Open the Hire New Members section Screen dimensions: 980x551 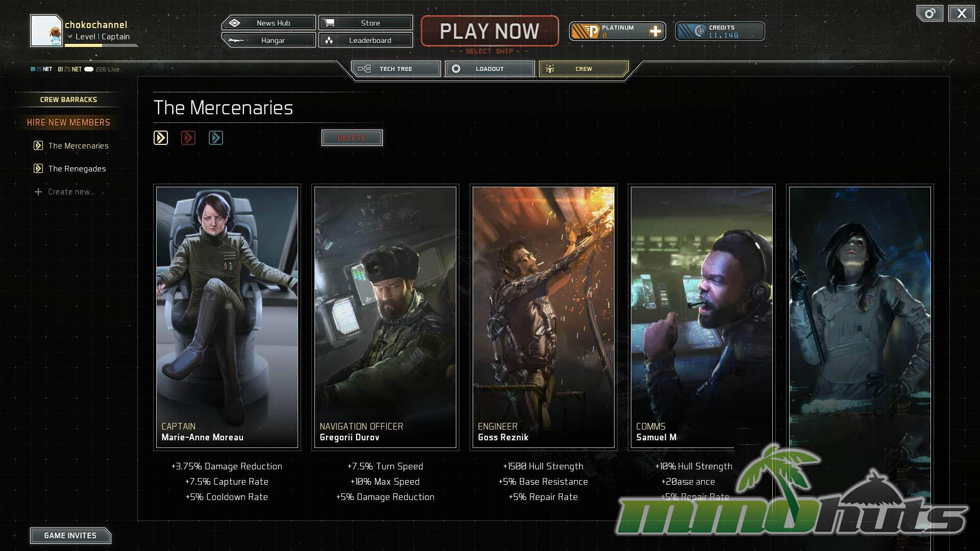coord(68,122)
